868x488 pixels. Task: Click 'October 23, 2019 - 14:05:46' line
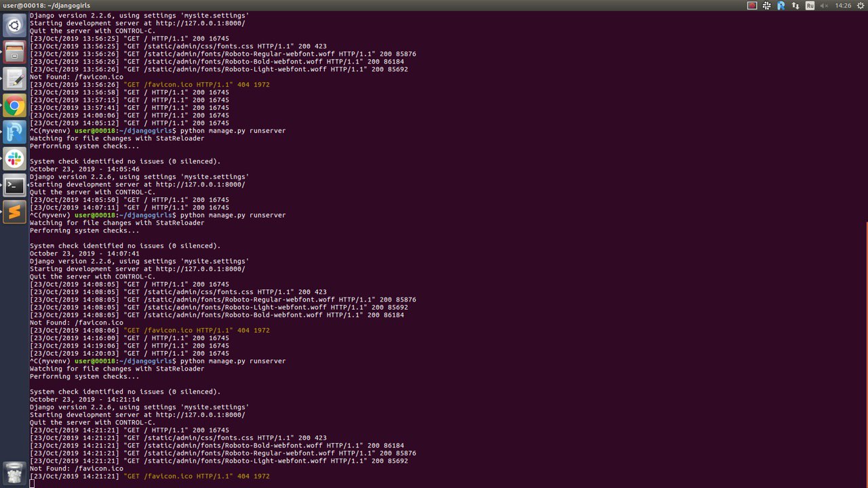[85, 169]
